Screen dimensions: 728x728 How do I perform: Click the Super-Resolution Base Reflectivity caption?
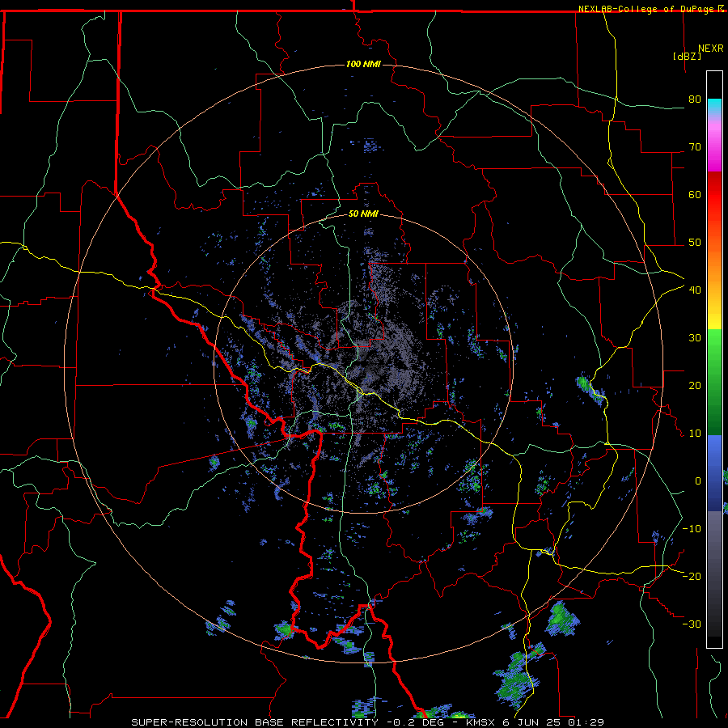(255, 722)
